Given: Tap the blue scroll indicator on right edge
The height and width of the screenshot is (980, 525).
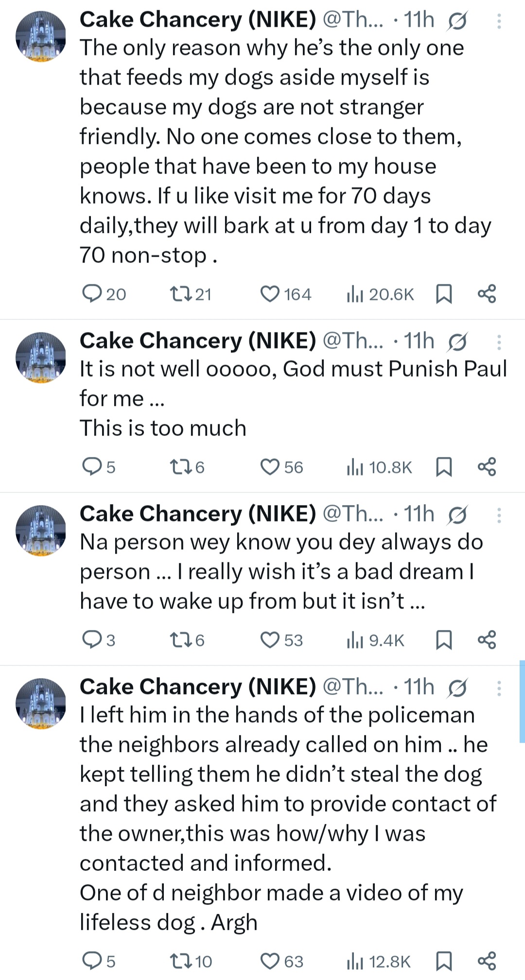Looking at the screenshot, I should [x=522, y=701].
